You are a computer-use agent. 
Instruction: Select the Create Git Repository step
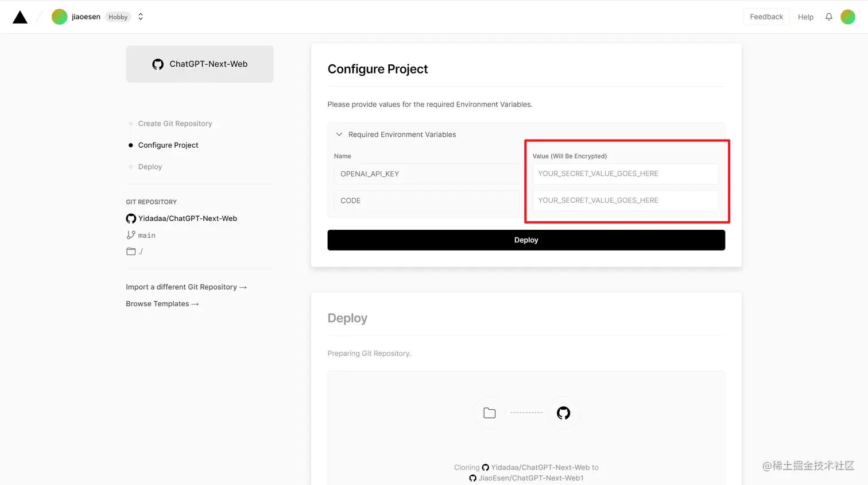(175, 124)
